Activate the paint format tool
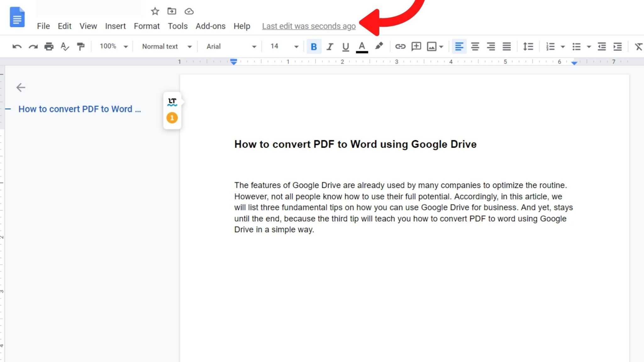The image size is (644, 362). coord(81,47)
